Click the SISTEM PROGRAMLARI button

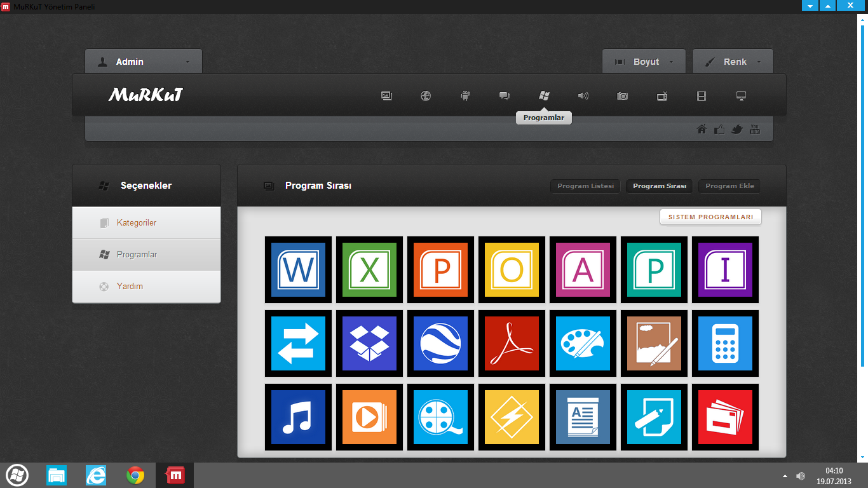710,217
